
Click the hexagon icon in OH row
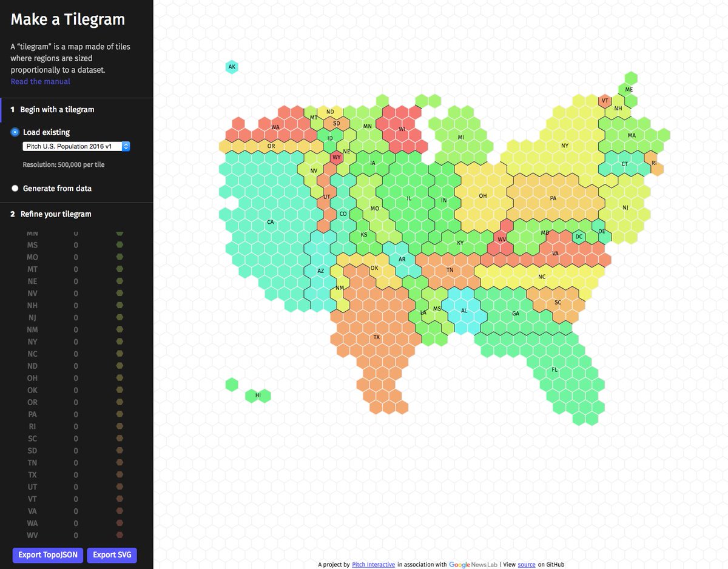120,378
